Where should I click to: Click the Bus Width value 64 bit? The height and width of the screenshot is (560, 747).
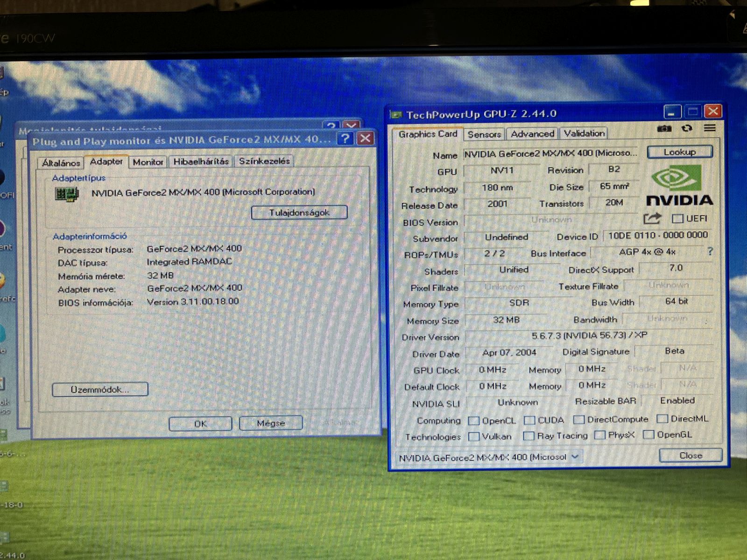677,301
